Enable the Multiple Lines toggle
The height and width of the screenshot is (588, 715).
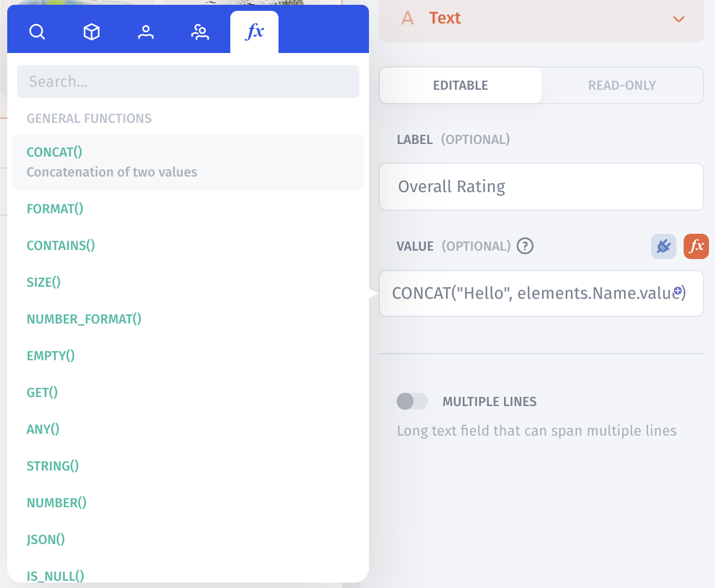[x=412, y=401]
